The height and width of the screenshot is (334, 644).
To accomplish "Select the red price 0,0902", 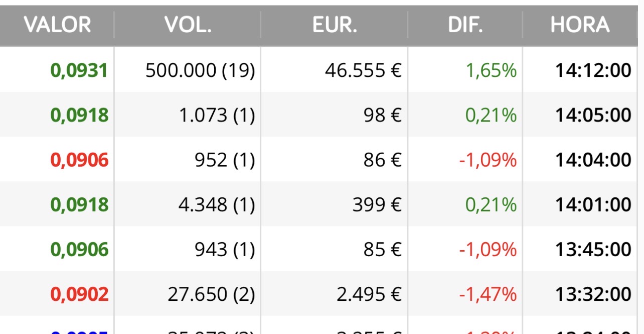I will pyautogui.click(x=79, y=294).
